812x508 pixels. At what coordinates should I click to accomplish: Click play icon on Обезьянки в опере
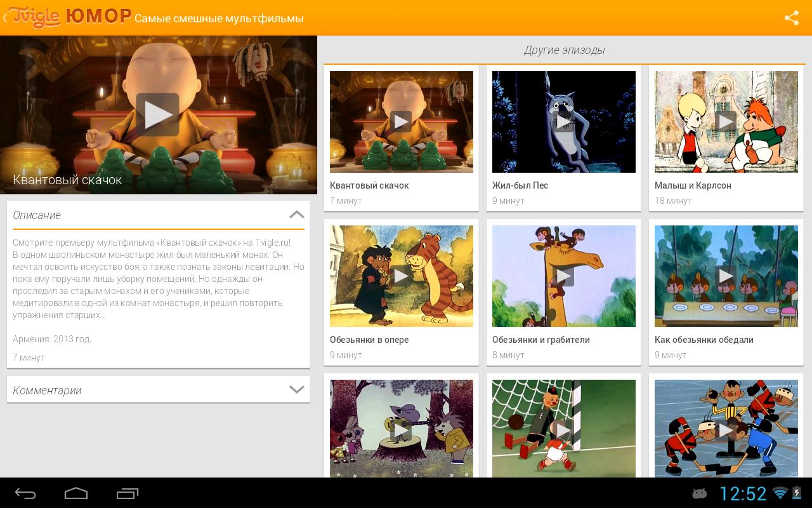[401, 276]
